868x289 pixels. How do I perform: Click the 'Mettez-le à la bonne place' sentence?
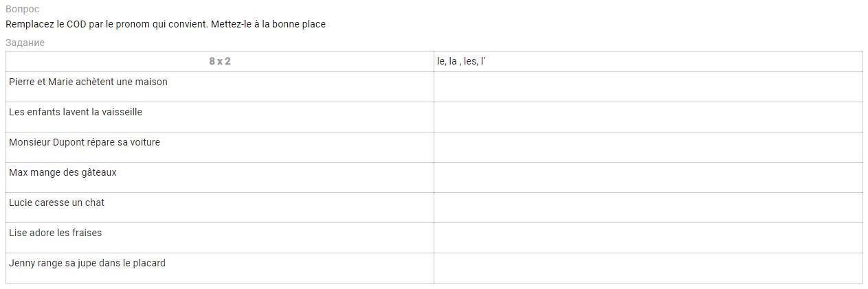point(268,24)
